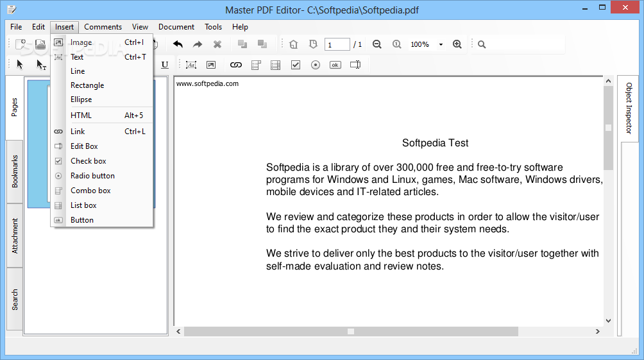Click the rotate page right icon
This screenshot has width=644, height=360.
click(314, 44)
